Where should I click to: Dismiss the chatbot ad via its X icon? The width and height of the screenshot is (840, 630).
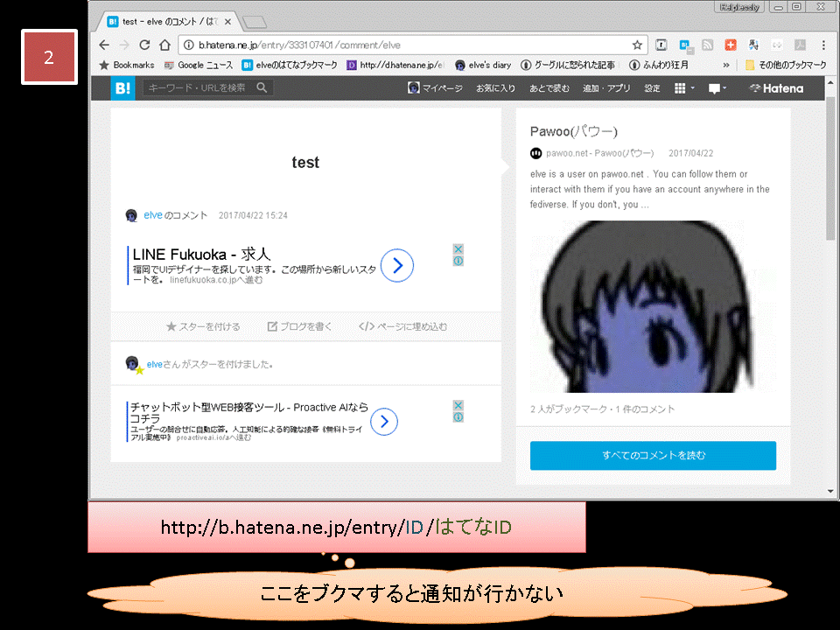point(458,405)
